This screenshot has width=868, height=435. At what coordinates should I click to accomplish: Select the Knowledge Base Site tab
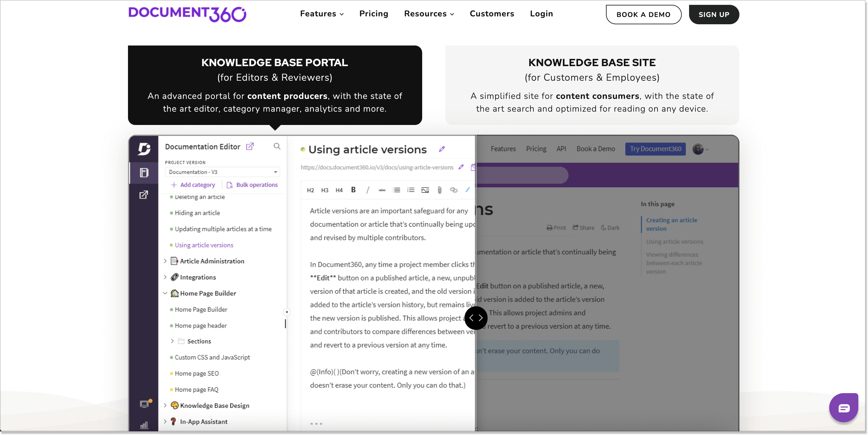pyautogui.click(x=592, y=85)
